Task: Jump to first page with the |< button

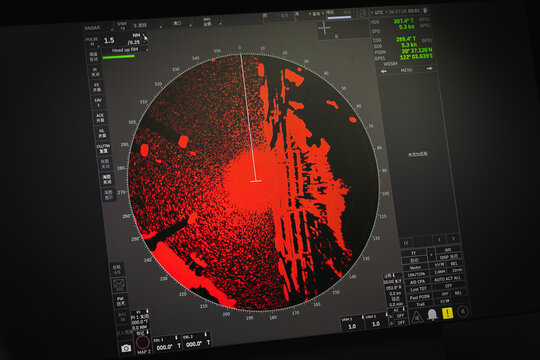Action: pos(406,243)
